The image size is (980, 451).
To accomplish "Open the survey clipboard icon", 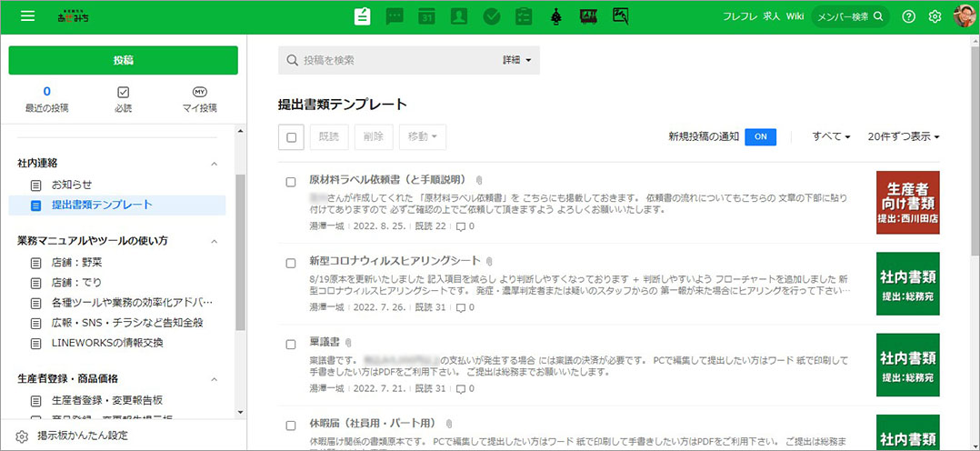I will click(x=523, y=16).
